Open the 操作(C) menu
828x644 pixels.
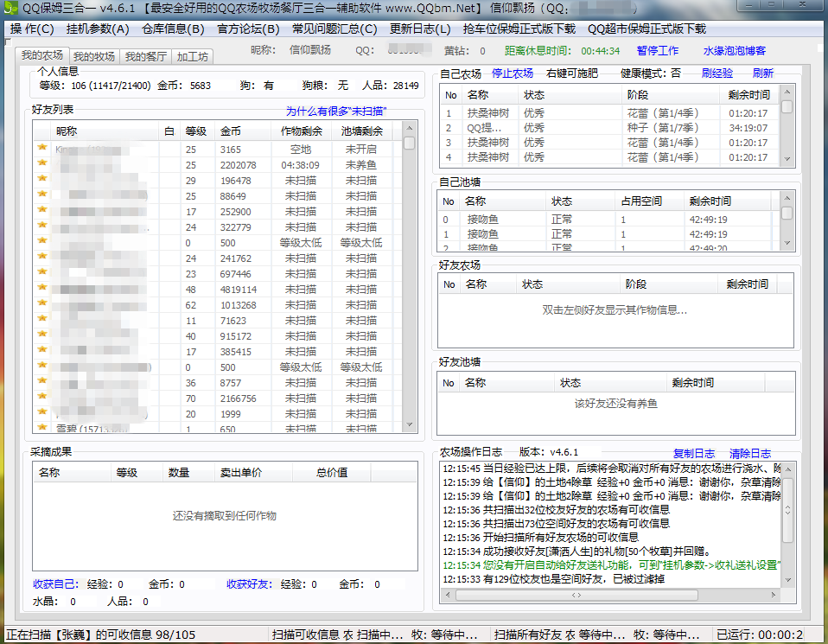click(x=32, y=29)
